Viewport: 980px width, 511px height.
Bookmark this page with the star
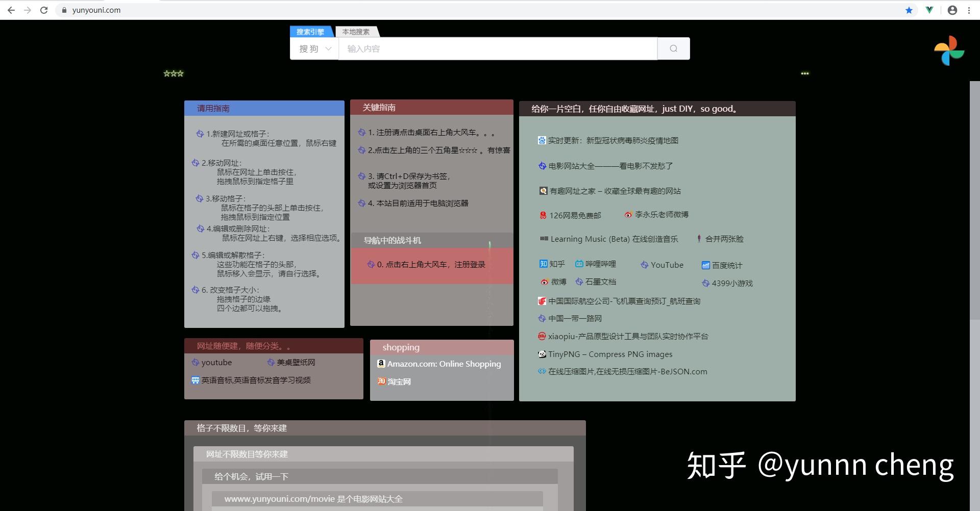click(909, 10)
